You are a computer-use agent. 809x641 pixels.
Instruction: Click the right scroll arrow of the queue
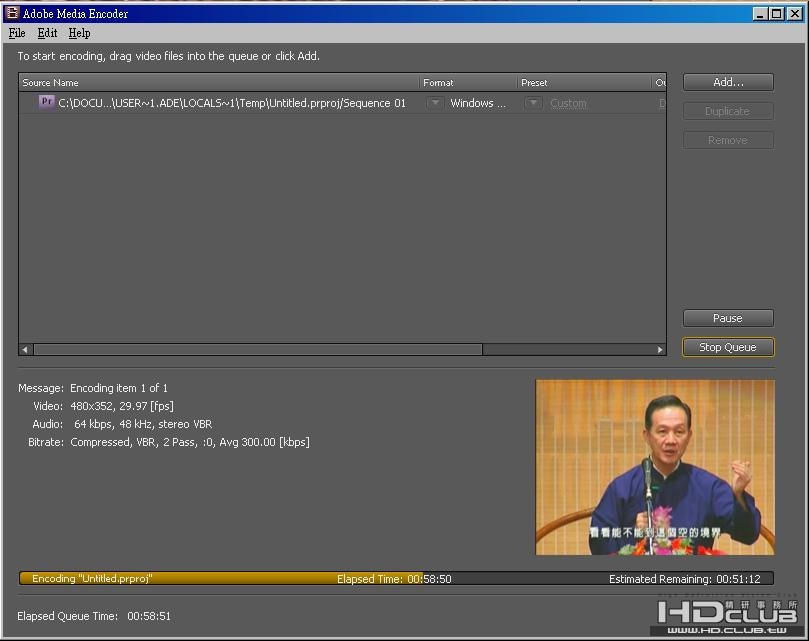click(x=660, y=349)
